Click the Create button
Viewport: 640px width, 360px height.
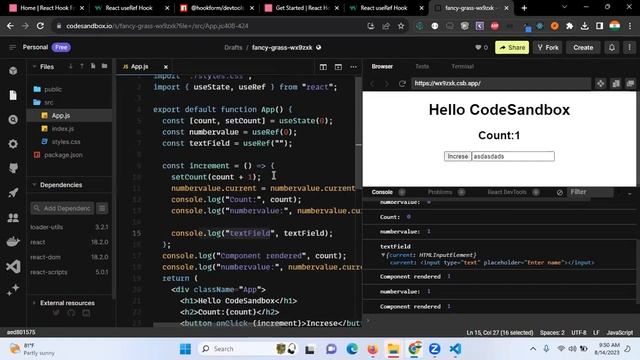583,48
